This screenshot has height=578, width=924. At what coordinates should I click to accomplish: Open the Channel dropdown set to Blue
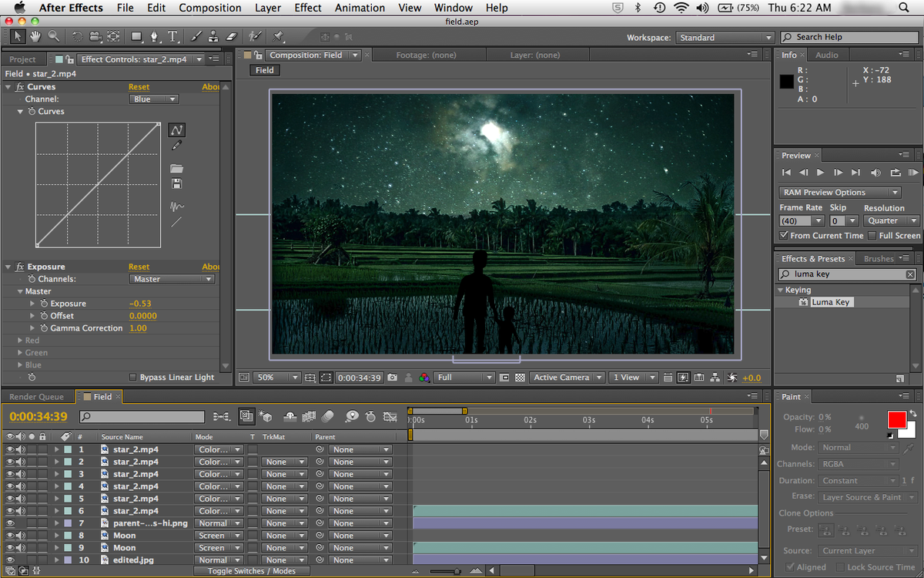pyautogui.click(x=154, y=99)
